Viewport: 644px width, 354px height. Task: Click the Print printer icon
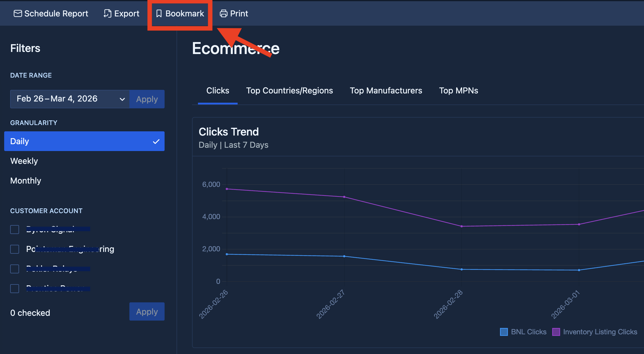click(x=223, y=13)
